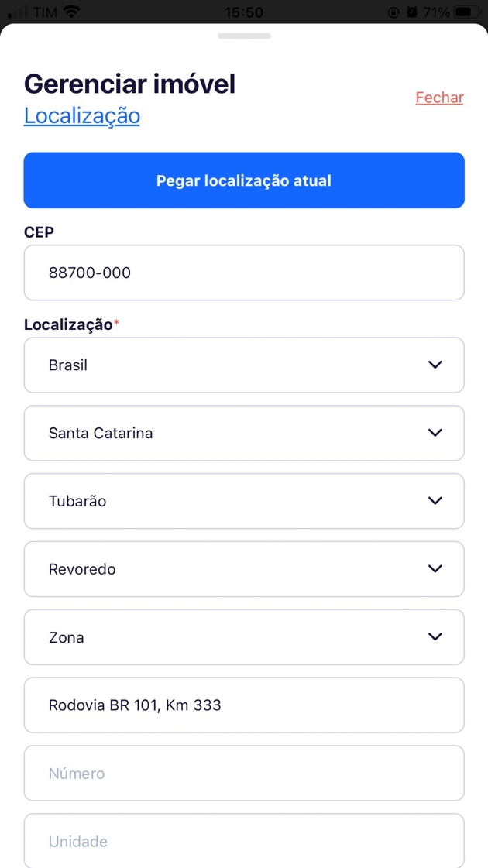
Task: Focus the Número input field
Action: click(x=244, y=774)
